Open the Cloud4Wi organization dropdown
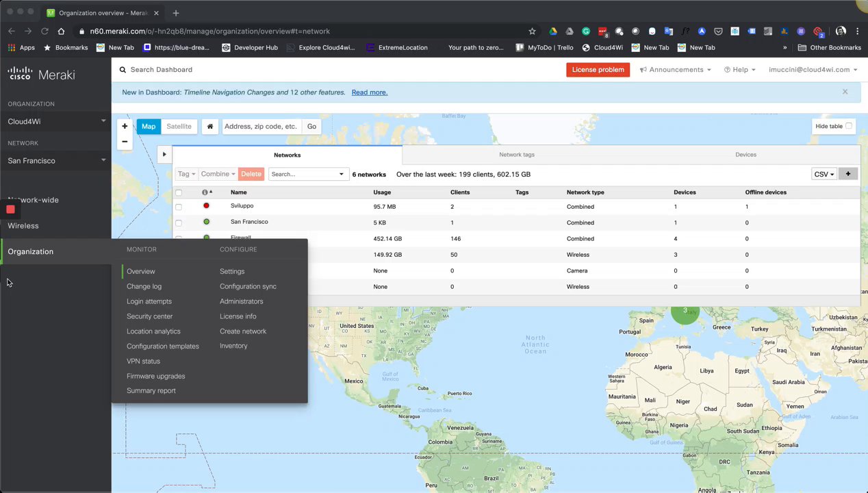The width and height of the screenshot is (868, 493). pos(56,121)
